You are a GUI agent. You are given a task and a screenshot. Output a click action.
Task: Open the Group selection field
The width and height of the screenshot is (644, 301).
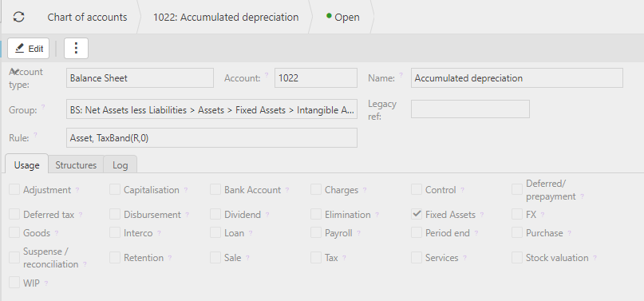[211, 110]
